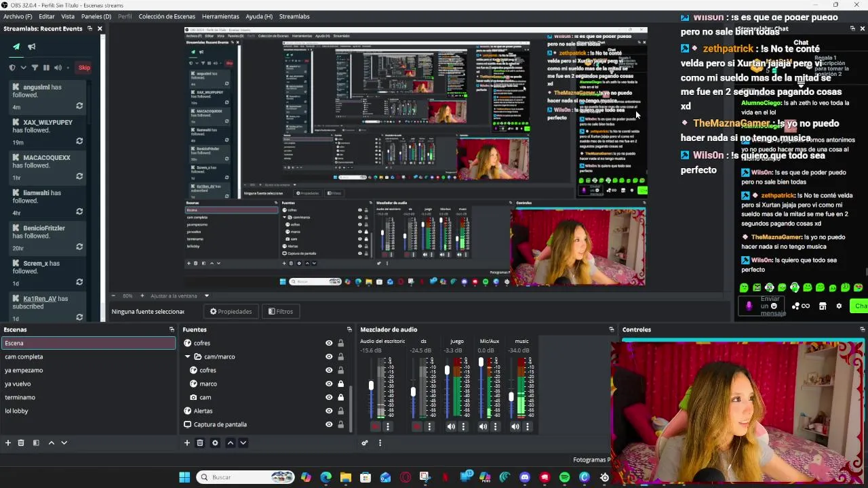The image size is (868, 488).
Task: Select the cam completa scene
Action: 88,357
